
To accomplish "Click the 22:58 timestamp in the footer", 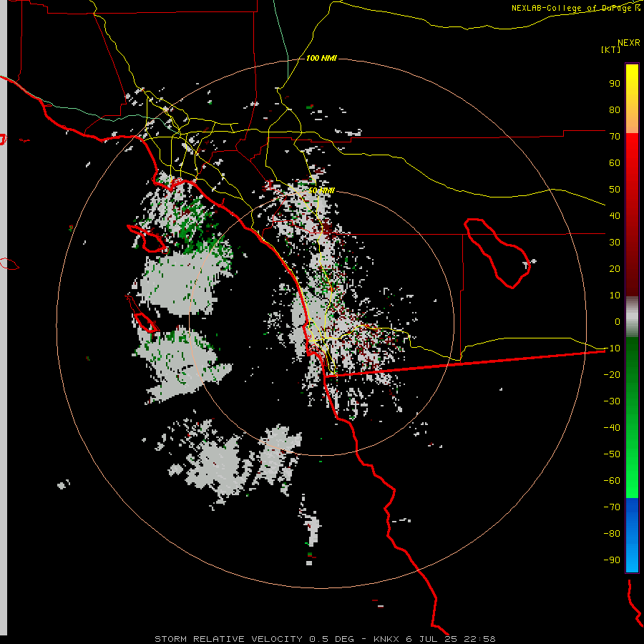I will (479, 639).
